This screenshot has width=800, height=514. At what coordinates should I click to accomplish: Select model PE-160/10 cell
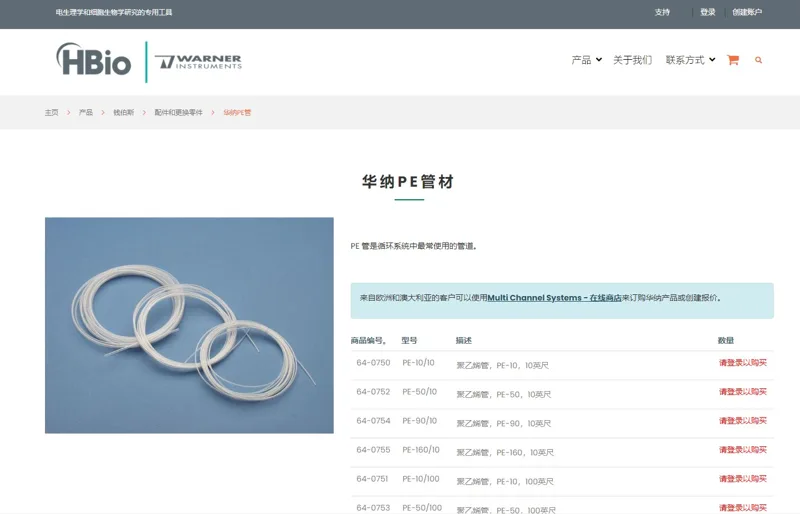click(421, 450)
